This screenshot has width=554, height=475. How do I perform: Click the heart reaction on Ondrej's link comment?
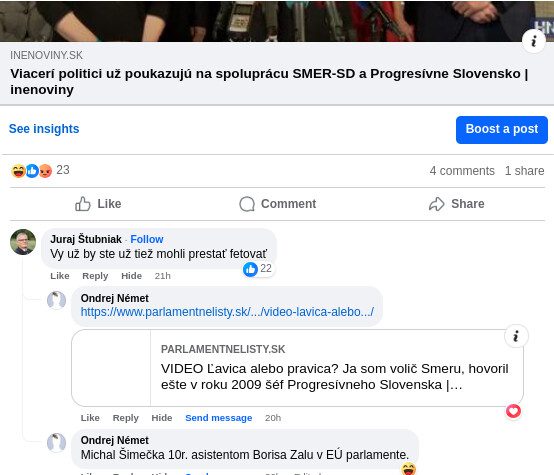pos(513,411)
